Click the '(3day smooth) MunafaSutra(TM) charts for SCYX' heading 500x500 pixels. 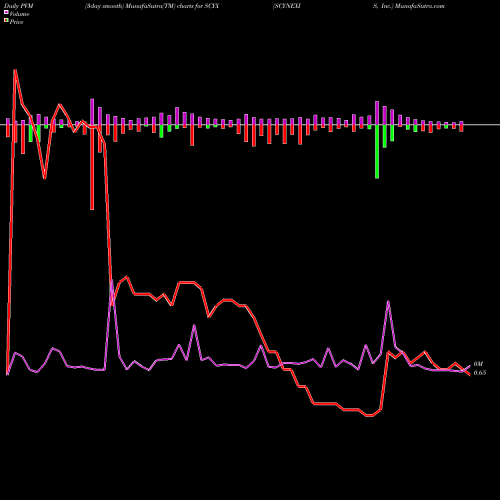pyautogui.click(x=152, y=6)
